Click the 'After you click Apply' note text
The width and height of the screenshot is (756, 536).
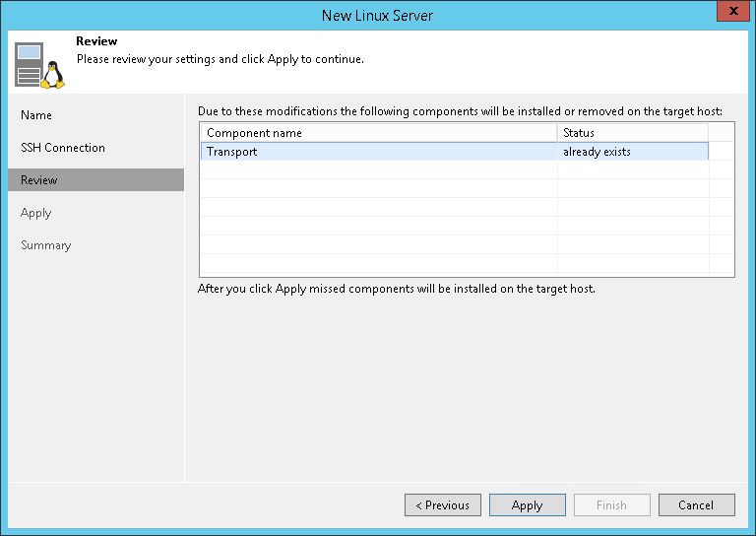click(397, 290)
